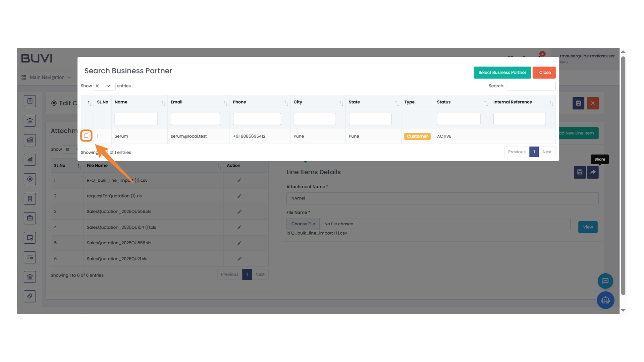Open the robot chatbot icon at bottom right
Image resolution: width=644 pixels, height=362 pixels.
tap(605, 300)
